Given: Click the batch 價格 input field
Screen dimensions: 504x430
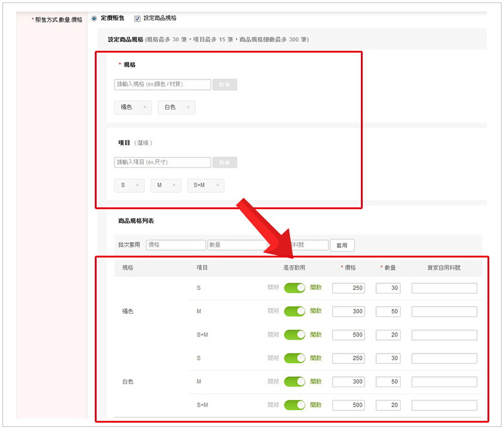Looking at the screenshot, I should pos(176,245).
